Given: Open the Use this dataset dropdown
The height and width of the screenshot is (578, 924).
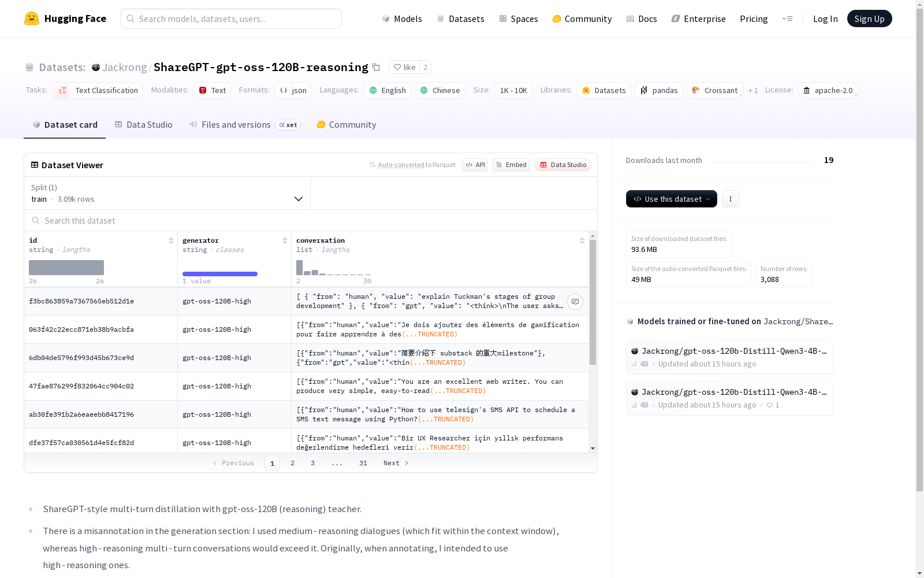Looking at the screenshot, I should pos(672,199).
